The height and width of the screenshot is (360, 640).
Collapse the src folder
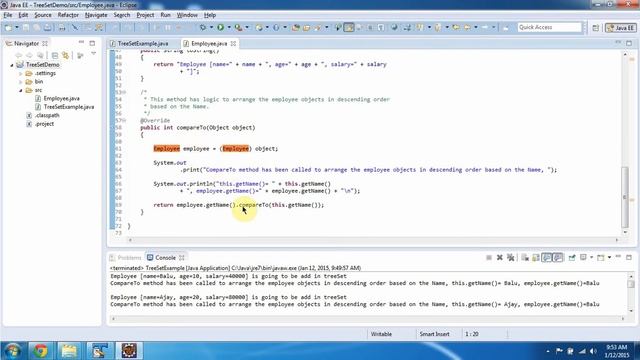point(20,90)
